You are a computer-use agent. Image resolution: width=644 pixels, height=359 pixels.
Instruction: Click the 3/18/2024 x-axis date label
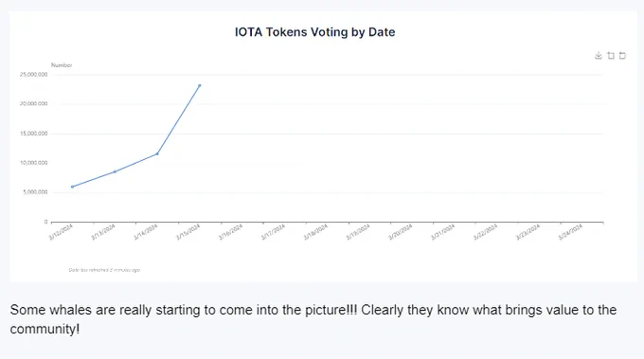coord(315,232)
